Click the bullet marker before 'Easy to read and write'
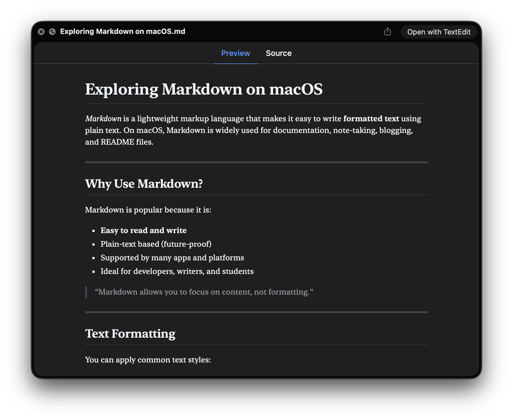Screen dimensions: 513x420 pyautogui.click(x=93, y=231)
